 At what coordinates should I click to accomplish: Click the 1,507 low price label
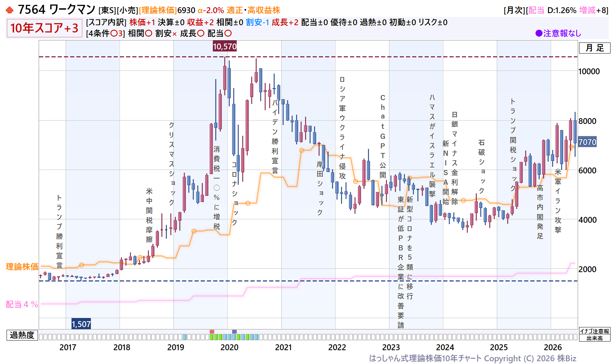coord(81,324)
